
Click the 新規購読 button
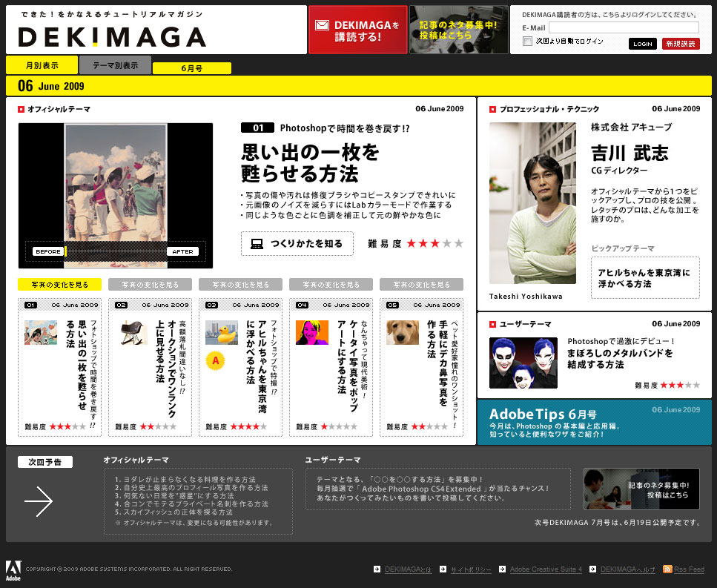(x=681, y=44)
